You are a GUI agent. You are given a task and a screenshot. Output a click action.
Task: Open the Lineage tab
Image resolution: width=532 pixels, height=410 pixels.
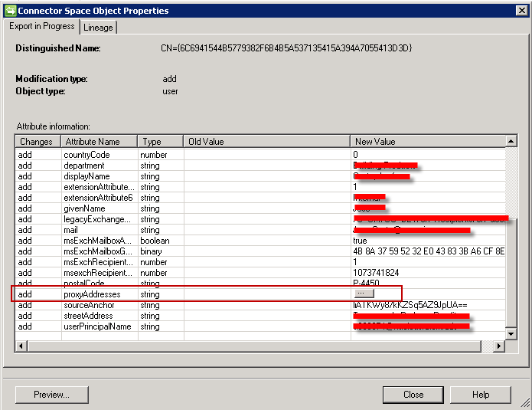pyautogui.click(x=98, y=28)
